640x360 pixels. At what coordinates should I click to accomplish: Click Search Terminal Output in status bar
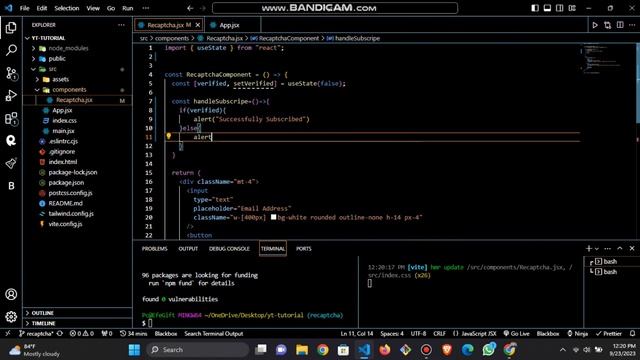tap(213, 333)
